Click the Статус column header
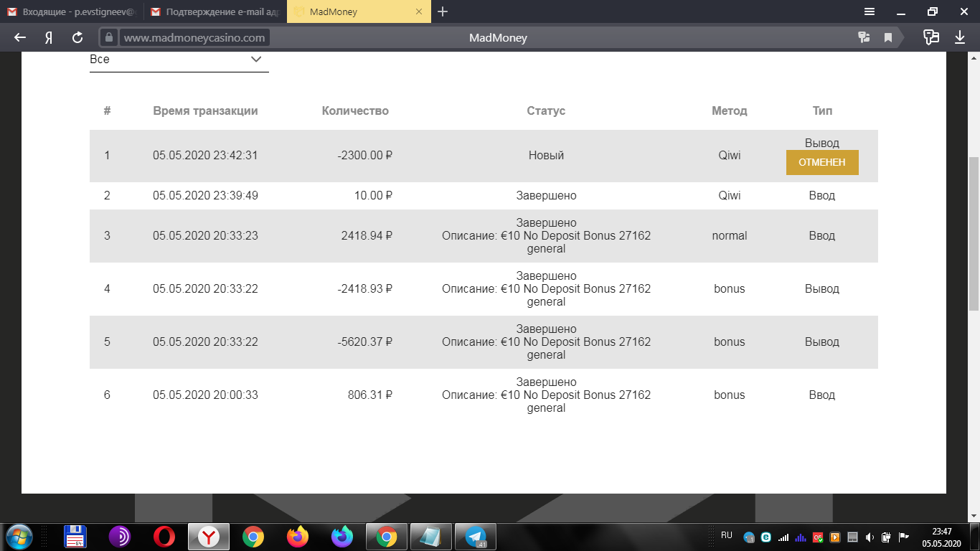The image size is (980, 551). (x=546, y=110)
